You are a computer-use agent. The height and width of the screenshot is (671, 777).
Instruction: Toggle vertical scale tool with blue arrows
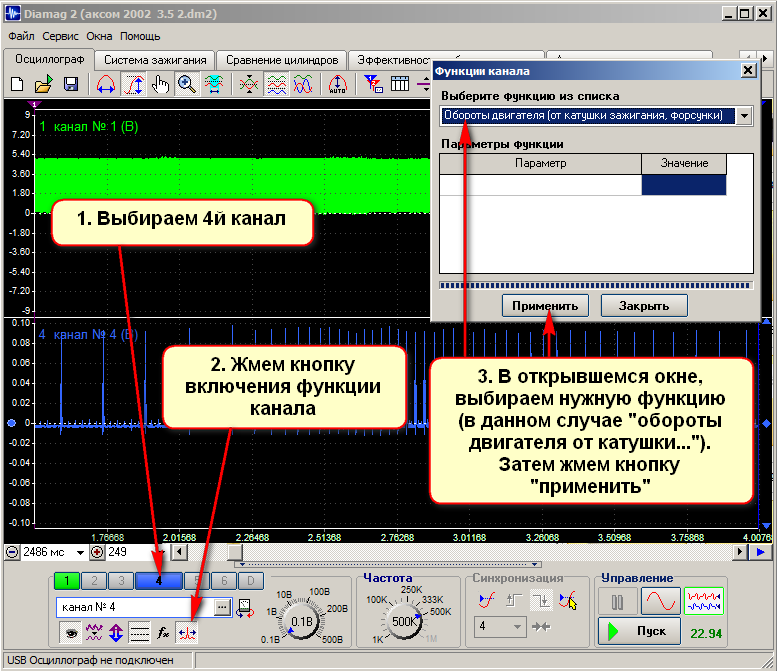click(x=133, y=84)
